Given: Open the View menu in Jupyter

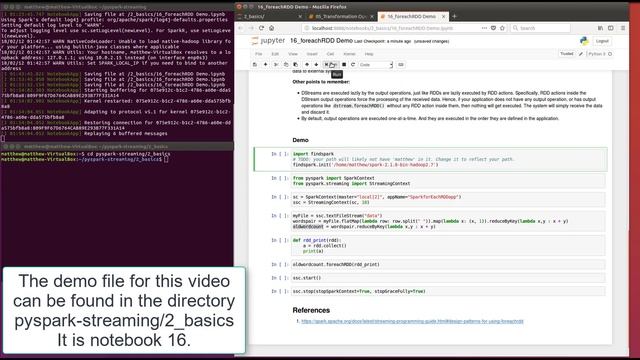Looking at the screenshot, I should tap(293, 54).
